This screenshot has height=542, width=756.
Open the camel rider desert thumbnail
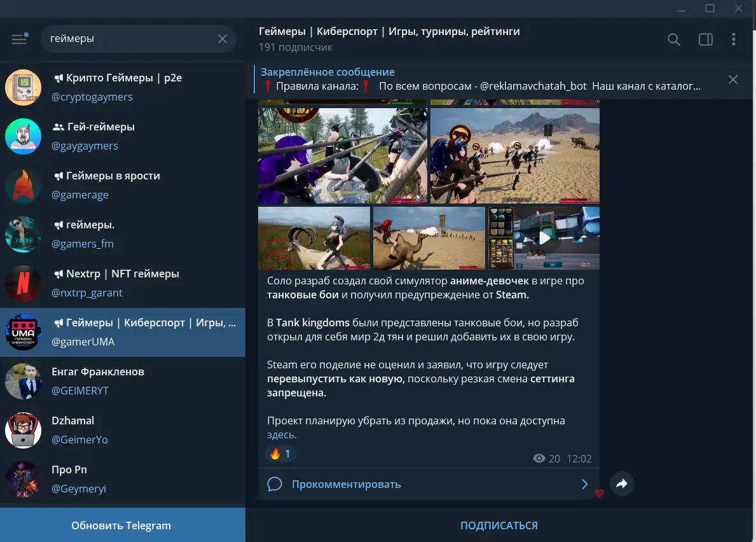click(x=429, y=238)
